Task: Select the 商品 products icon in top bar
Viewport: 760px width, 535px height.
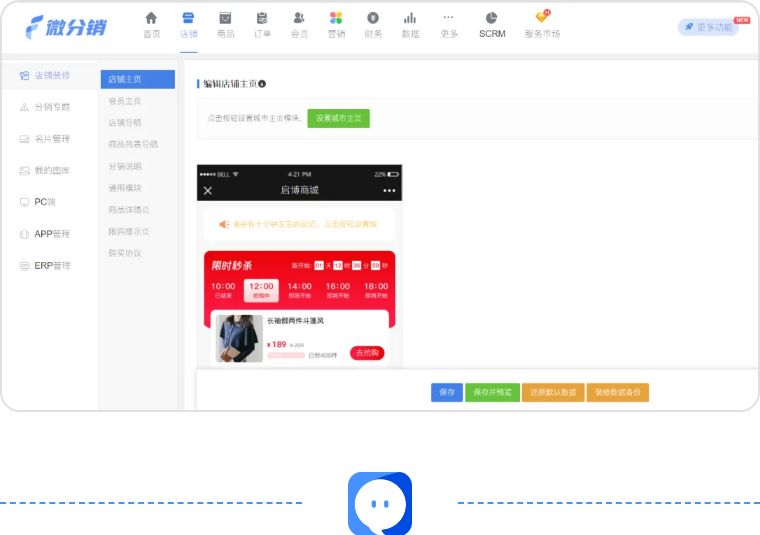Action: (225, 18)
